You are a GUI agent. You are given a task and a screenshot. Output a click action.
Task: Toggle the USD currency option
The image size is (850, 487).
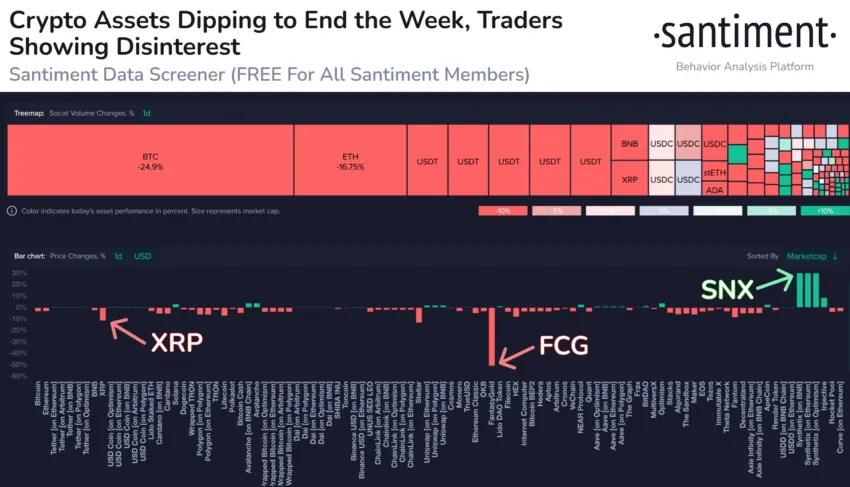(x=143, y=256)
